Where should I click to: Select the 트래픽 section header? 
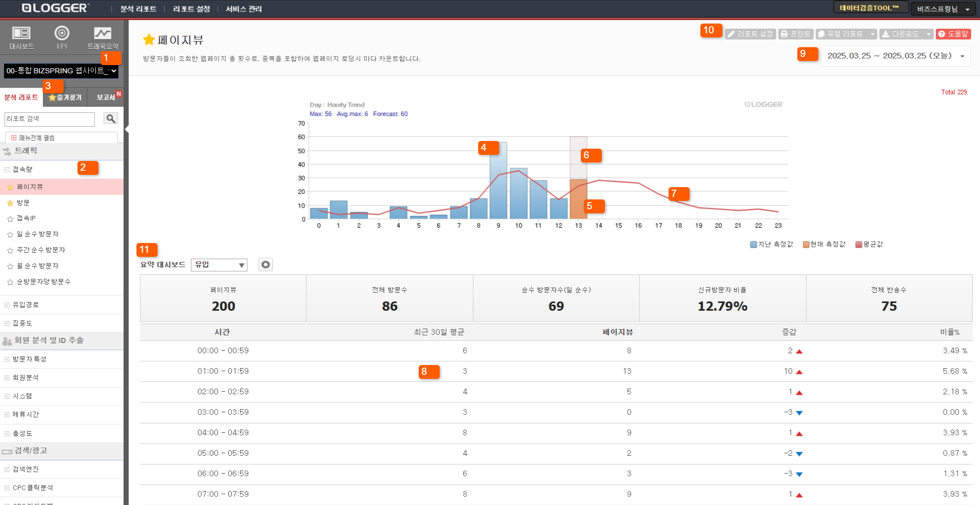[62, 151]
